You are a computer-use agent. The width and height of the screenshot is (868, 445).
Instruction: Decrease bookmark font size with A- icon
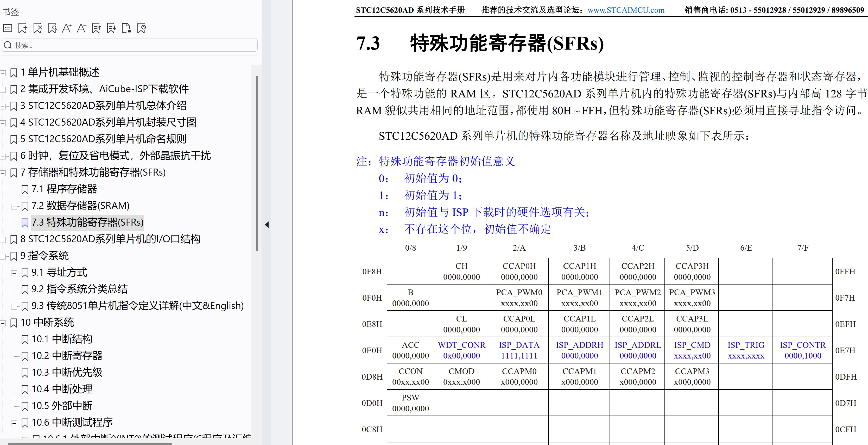(81, 28)
